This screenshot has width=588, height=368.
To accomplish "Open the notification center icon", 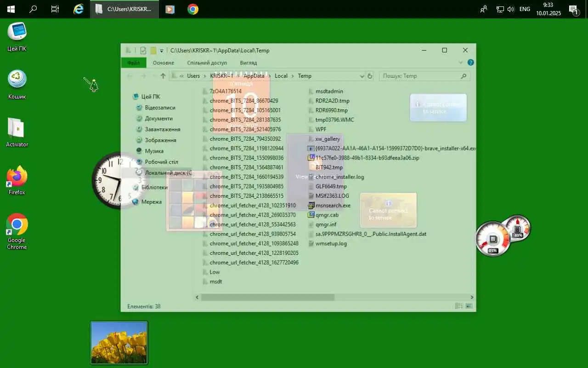I will [x=573, y=9].
